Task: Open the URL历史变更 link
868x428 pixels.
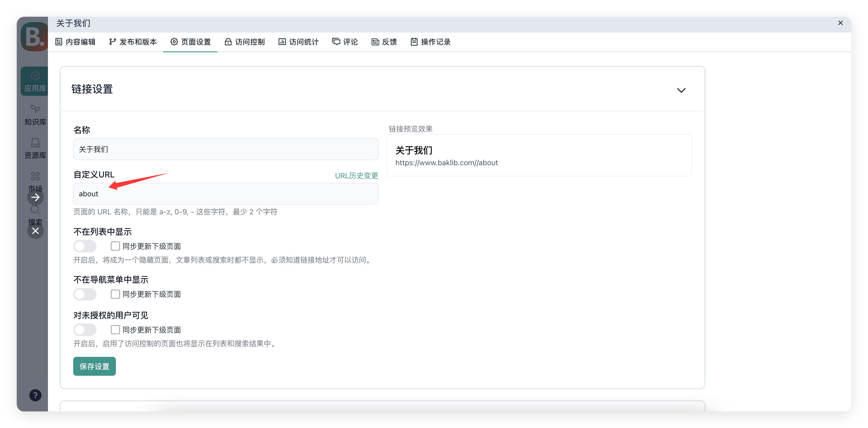Action: tap(356, 175)
